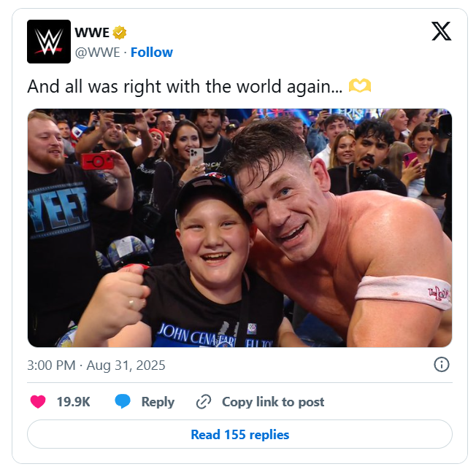Open the WWE display name profile link
The image size is (476, 472).
(91, 33)
